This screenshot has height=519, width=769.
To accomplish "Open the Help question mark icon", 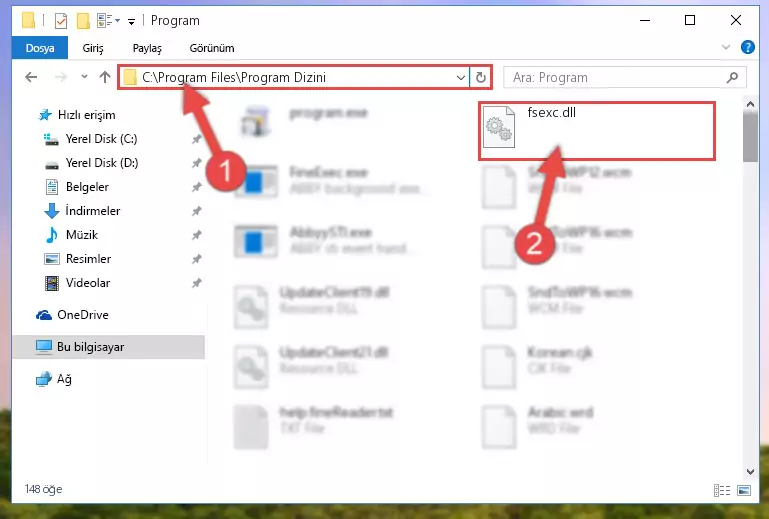I will click(747, 48).
